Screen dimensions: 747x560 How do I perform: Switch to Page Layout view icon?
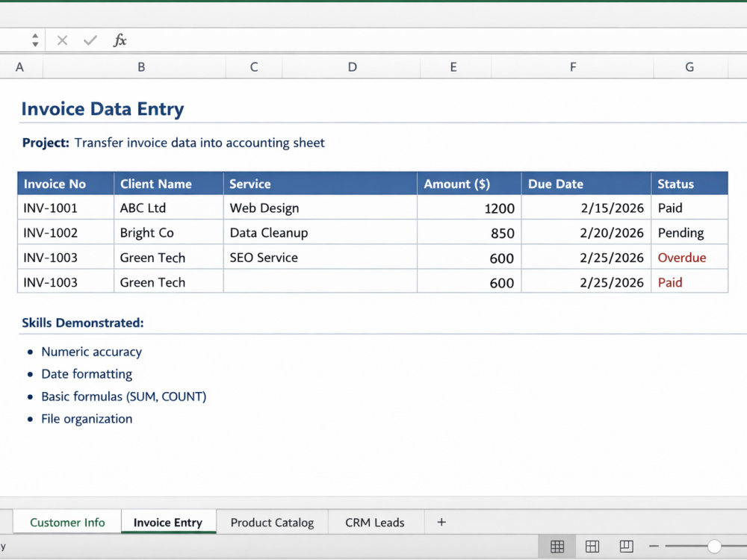[x=592, y=547]
